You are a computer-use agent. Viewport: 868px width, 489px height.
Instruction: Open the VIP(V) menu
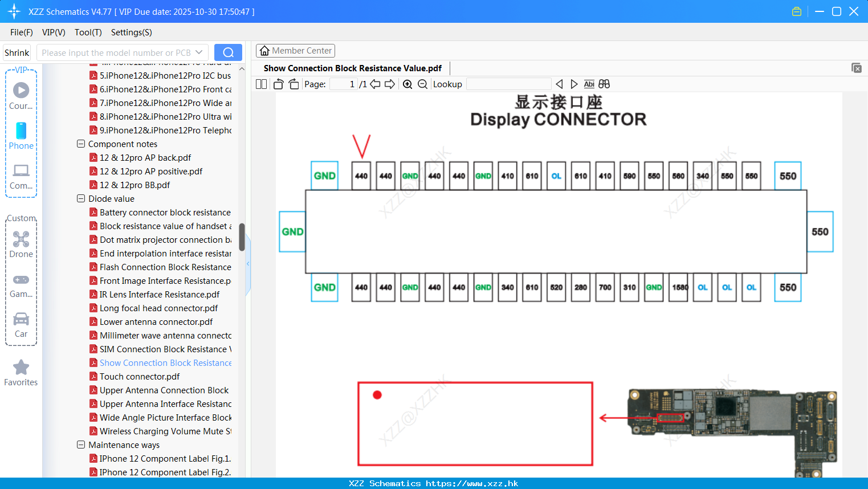pyautogui.click(x=54, y=32)
